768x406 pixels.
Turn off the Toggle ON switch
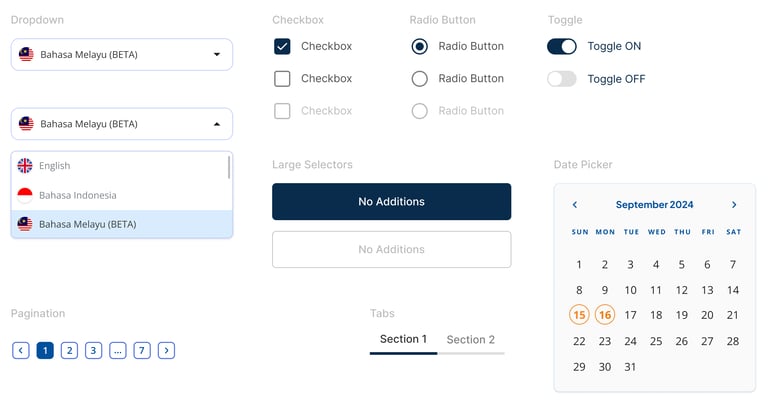click(562, 47)
